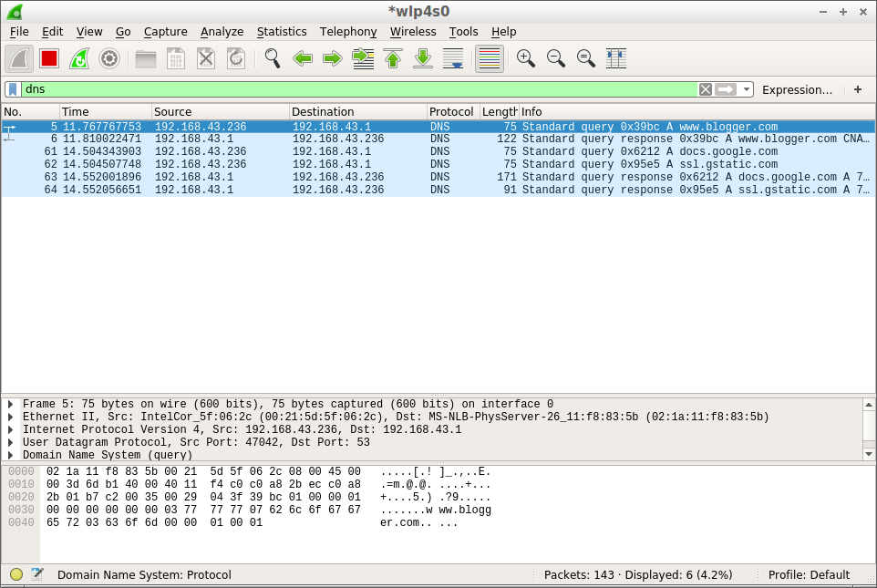Restart the current capture

pyautogui.click(x=79, y=58)
